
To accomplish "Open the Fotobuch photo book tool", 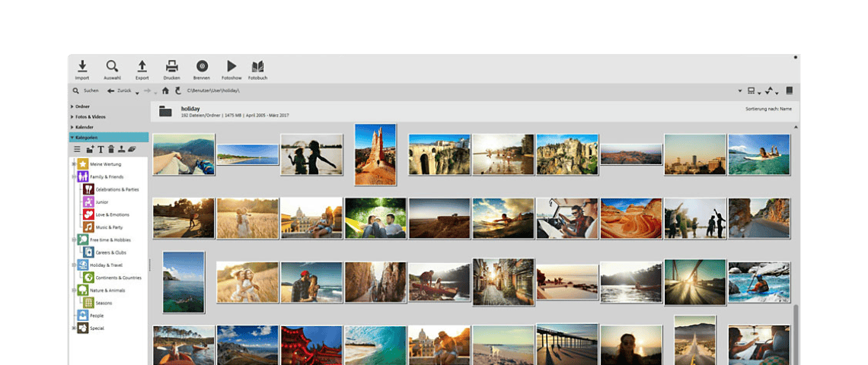I will tap(258, 69).
